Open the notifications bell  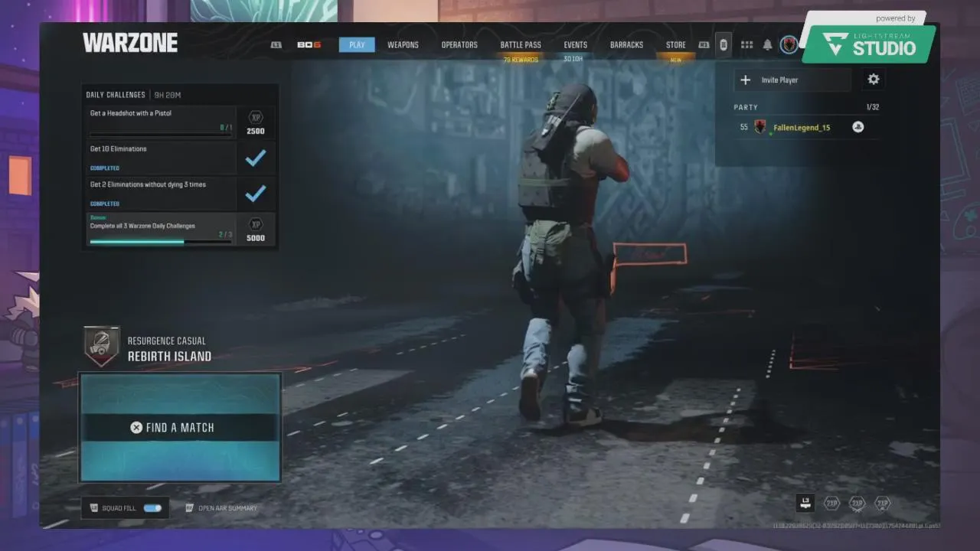(x=767, y=45)
